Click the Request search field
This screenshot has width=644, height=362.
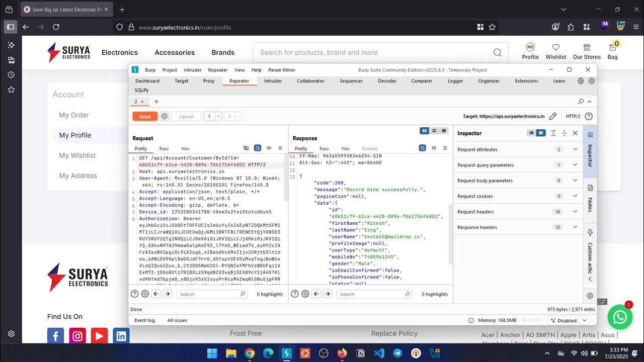(212, 294)
